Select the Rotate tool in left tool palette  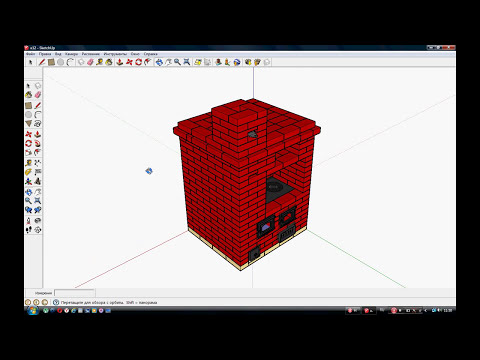[x=29, y=143]
